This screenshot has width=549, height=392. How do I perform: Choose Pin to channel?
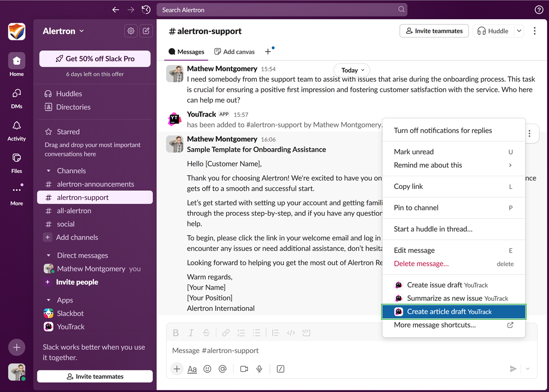click(453, 208)
